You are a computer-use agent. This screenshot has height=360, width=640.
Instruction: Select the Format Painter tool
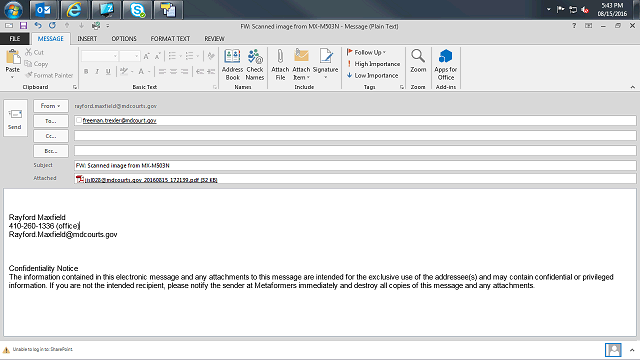point(49,75)
